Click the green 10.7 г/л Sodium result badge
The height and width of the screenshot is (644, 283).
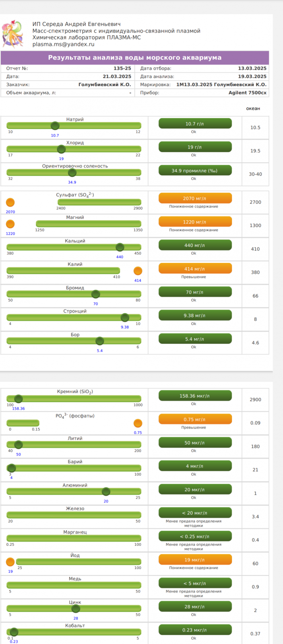(195, 124)
